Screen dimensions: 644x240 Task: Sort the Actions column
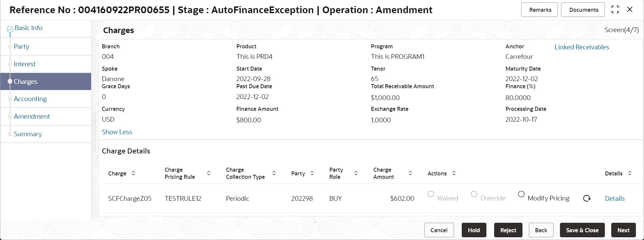[x=454, y=173]
